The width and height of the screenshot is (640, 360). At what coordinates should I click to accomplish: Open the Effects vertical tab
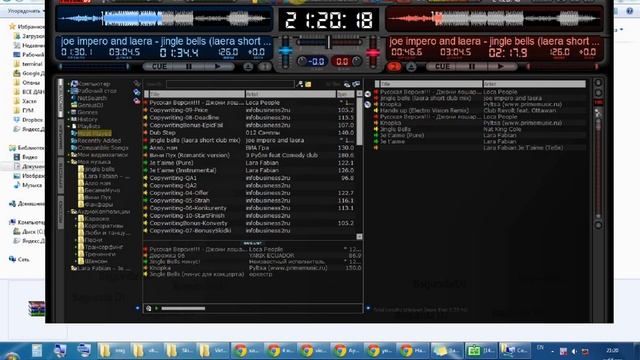61,175
